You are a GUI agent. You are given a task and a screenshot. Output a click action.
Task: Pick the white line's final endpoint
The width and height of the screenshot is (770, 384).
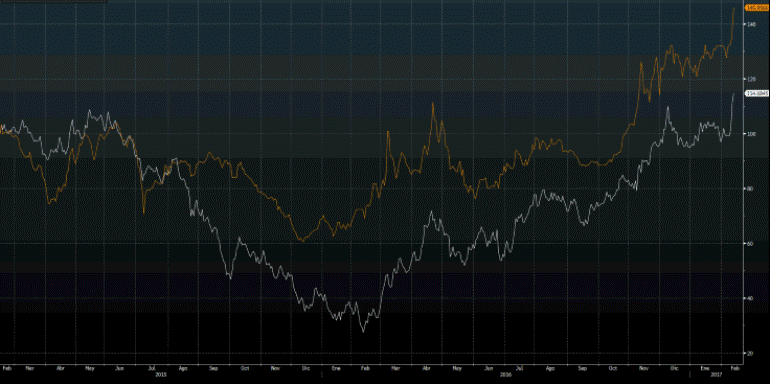click(734, 93)
